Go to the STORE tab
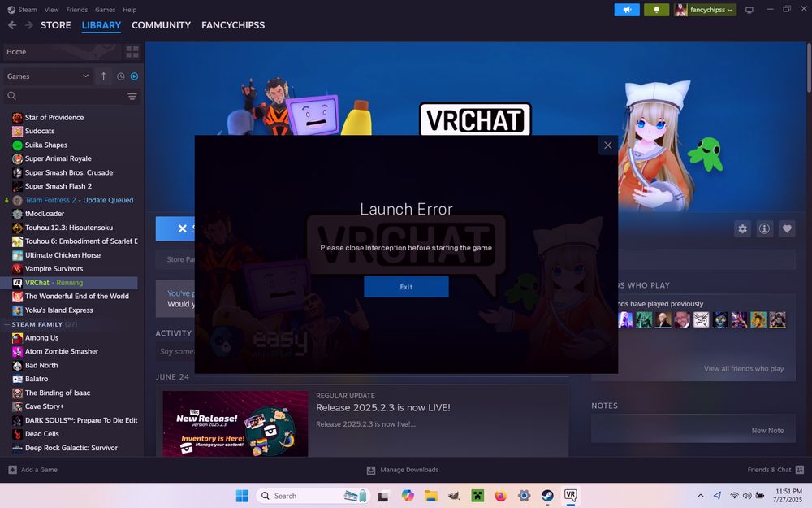Screen dimensions: 812x508 coord(56,25)
